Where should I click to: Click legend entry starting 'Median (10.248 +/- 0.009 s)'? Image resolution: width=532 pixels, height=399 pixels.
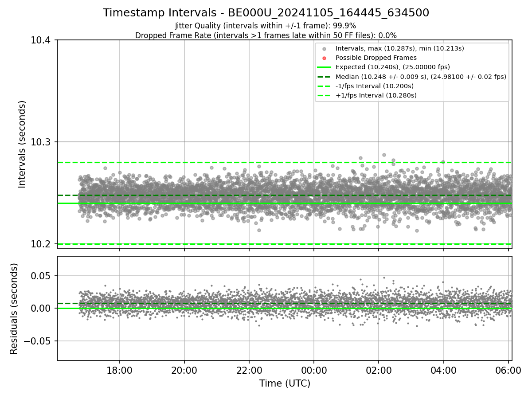(421, 77)
